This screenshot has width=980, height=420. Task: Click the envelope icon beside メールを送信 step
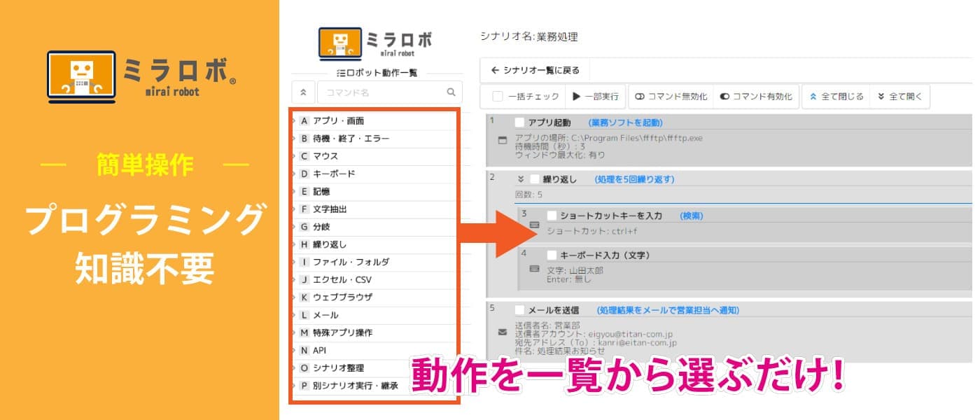[502, 332]
